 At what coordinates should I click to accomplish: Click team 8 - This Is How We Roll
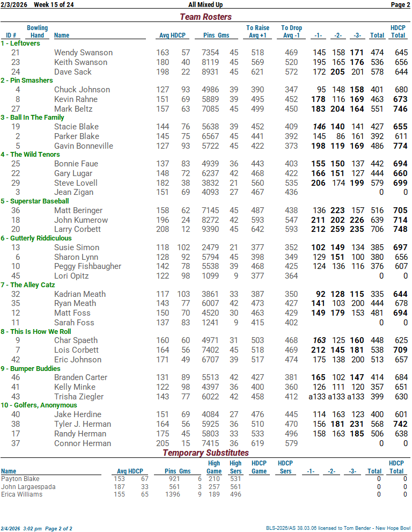pyautogui.click(x=35, y=332)
